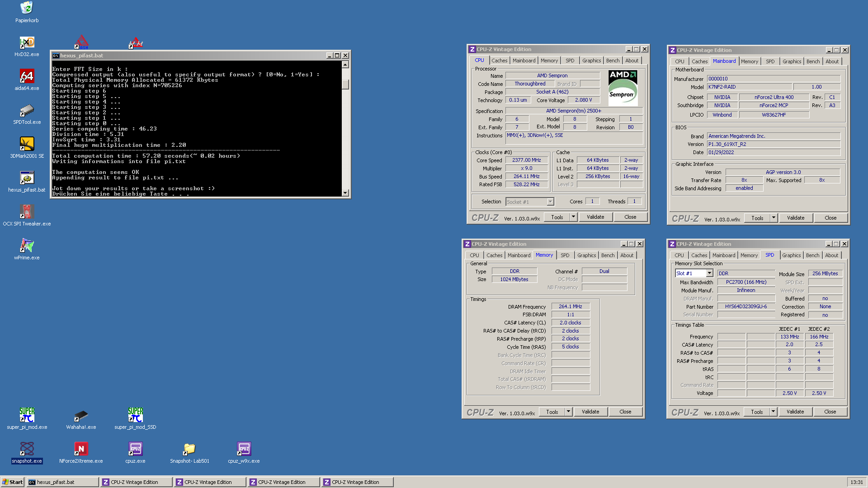Select Memory tab in Mainboard window
The height and width of the screenshot is (488, 868).
pyautogui.click(x=749, y=61)
